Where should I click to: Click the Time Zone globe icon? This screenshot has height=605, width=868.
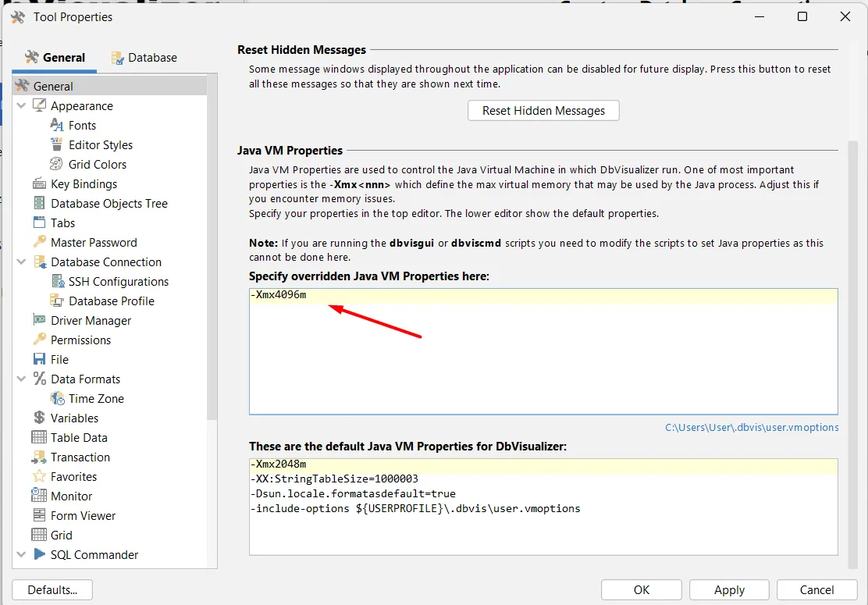pyautogui.click(x=57, y=398)
